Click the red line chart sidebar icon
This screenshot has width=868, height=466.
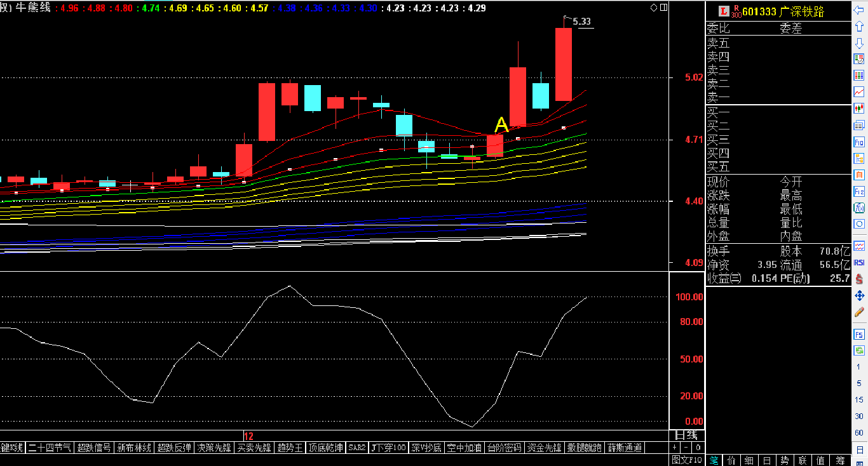[859, 92]
